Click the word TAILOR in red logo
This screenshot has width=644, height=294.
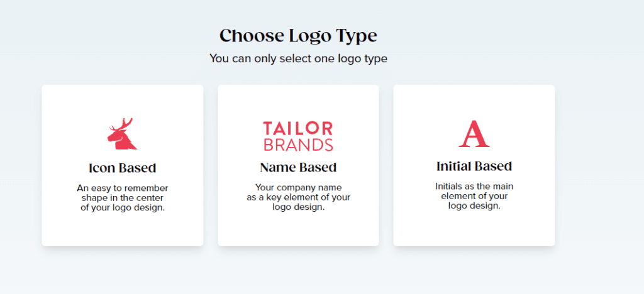point(298,129)
